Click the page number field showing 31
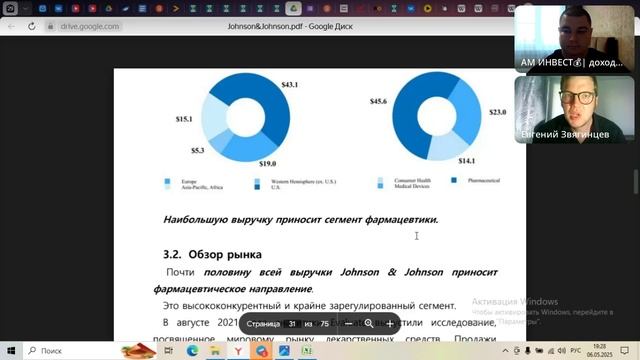The height and width of the screenshot is (360, 640). 292,324
